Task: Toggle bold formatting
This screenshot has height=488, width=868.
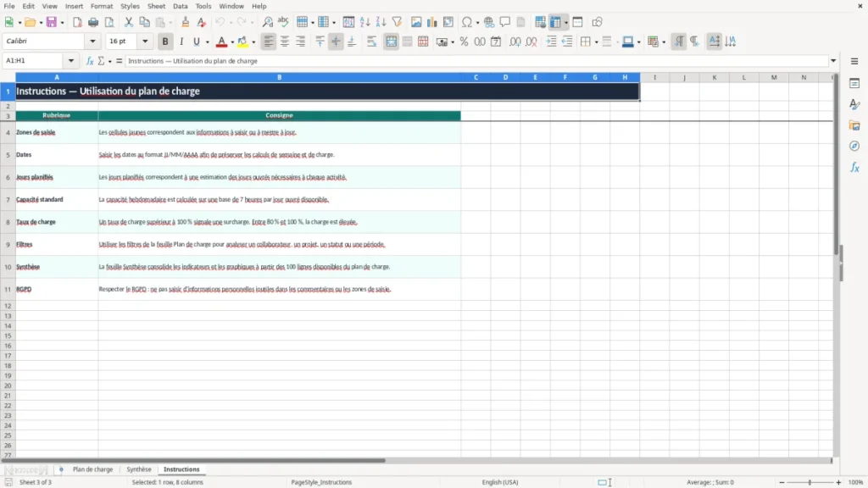Action: [x=165, y=42]
